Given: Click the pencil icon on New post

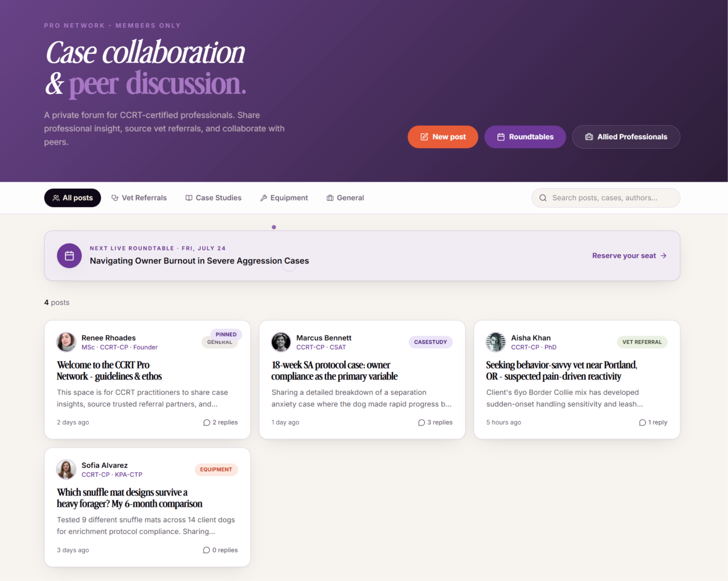Looking at the screenshot, I should coord(424,137).
